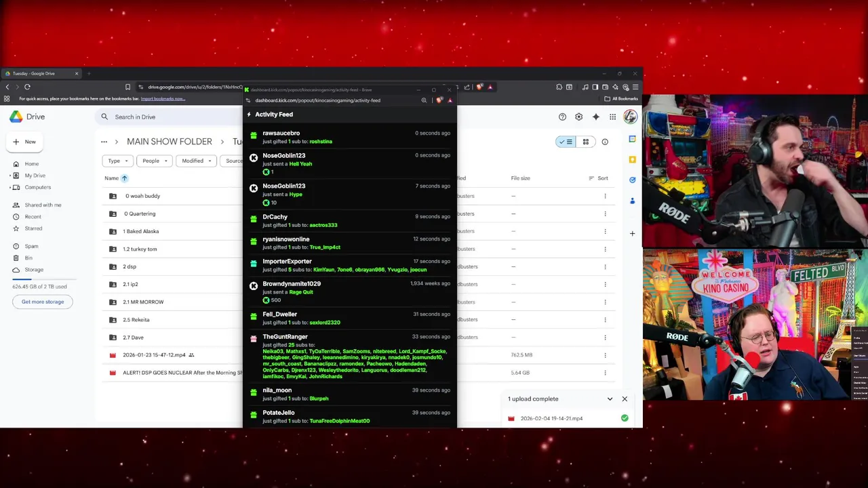This screenshot has width=868, height=488.
Task: Switch Drive to grid layout
Action: 585,142
